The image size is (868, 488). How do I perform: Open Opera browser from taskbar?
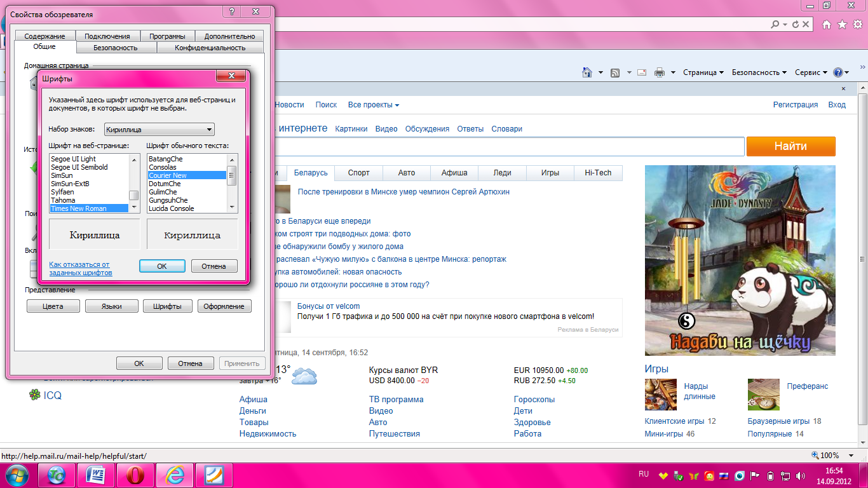[137, 475]
